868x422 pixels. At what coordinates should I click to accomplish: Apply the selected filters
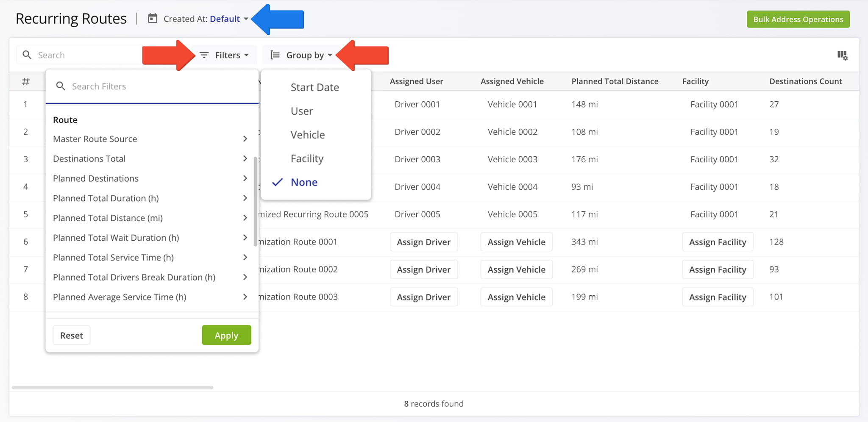click(x=226, y=336)
